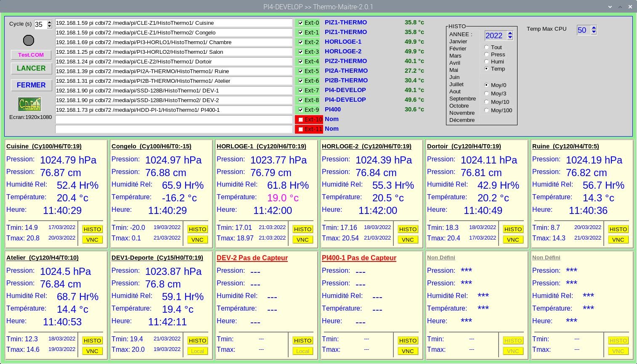Open HISTO for the Ruine sensor
The height and width of the screenshot is (364, 637).
click(x=618, y=229)
